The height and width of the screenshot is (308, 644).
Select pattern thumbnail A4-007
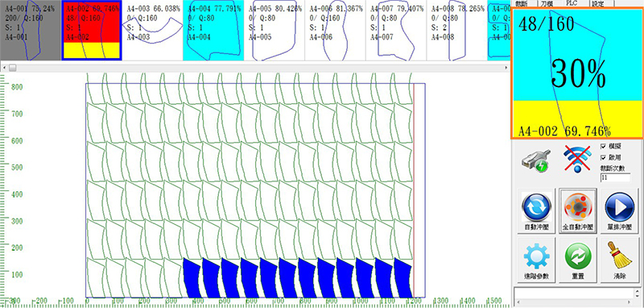(x=396, y=30)
